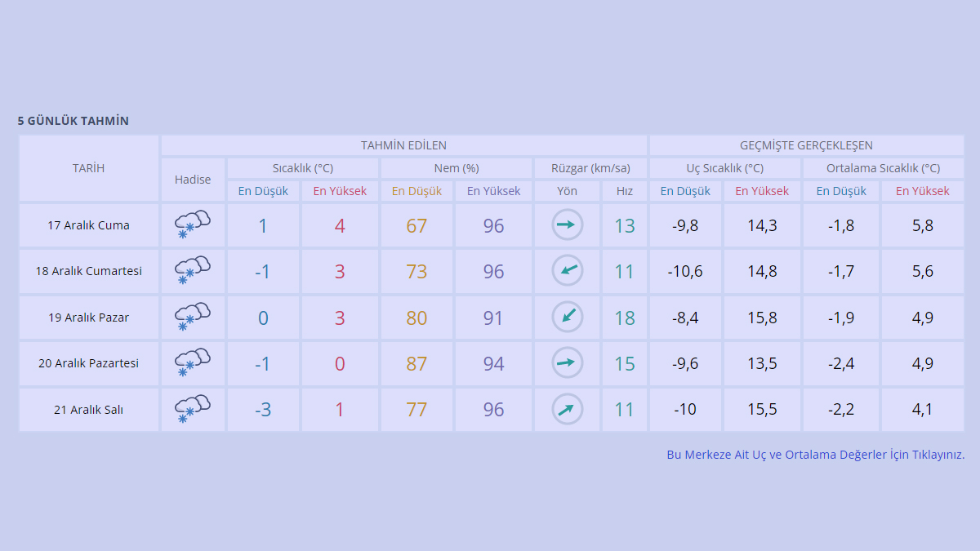980x551 pixels.
Task: Click wind direction arrow for 19 Aralık Pazar
Action: [x=567, y=318]
